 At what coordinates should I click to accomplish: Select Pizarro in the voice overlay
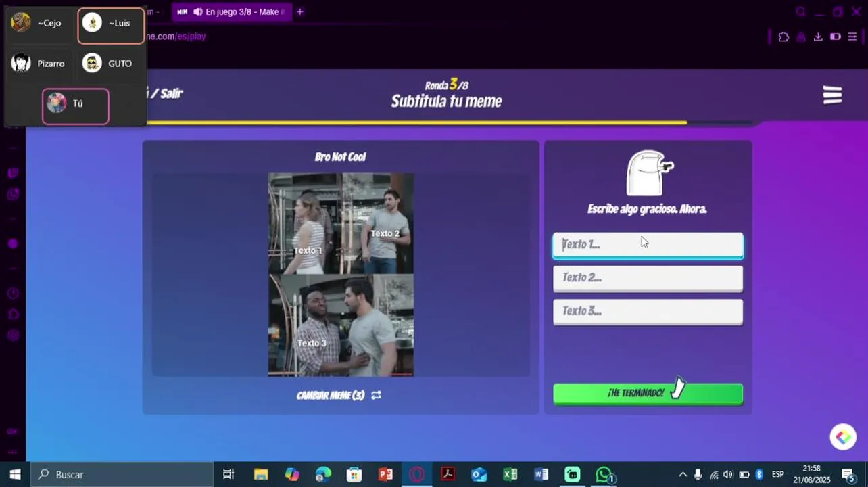click(x=39, y=64)
